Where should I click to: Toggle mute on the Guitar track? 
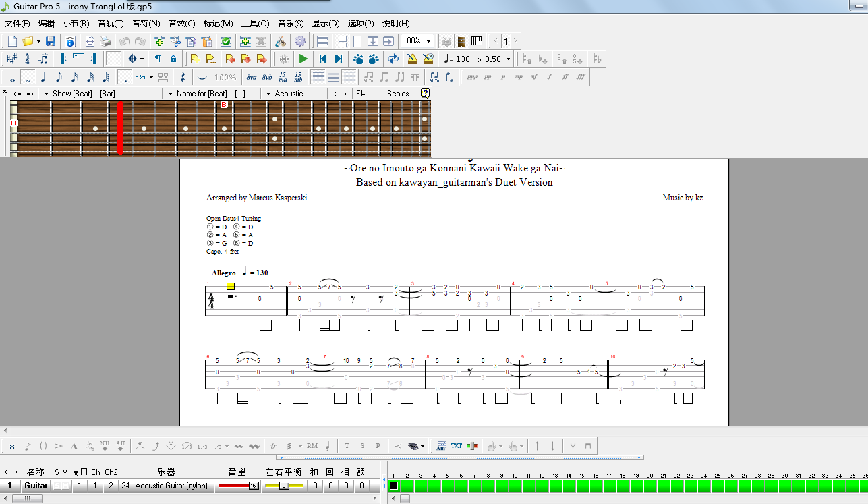pos(66,486)
